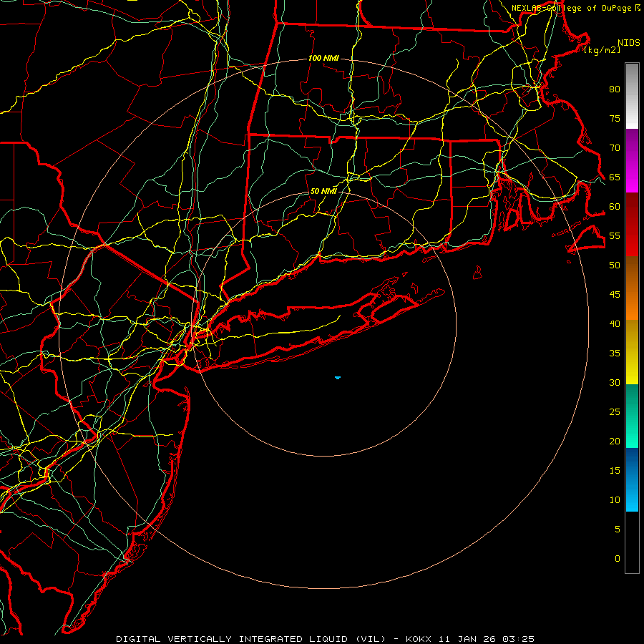Click the purple-magenta segment of the VIL scale
Viewport: 644px width, 644px height.
click(x=632, y=160)
